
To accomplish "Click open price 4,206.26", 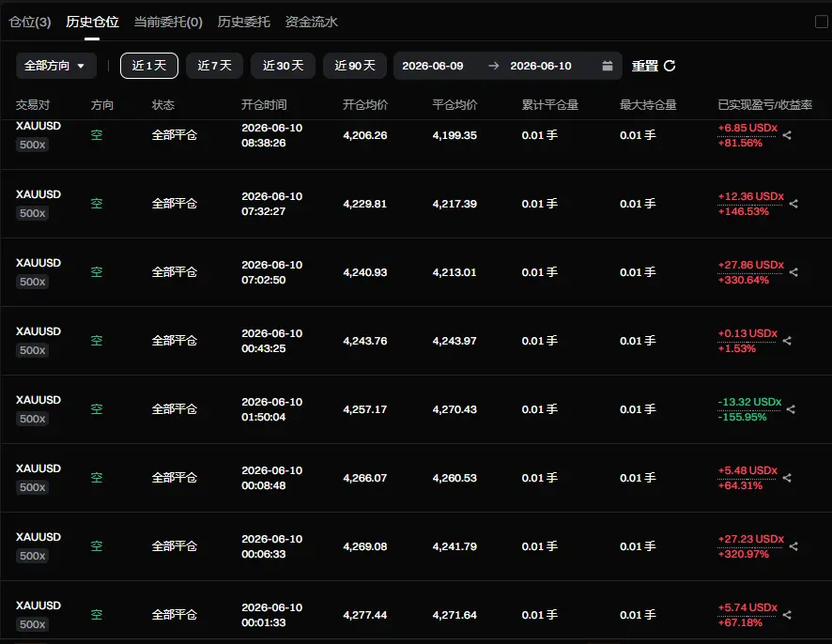I will pos(365,135).
